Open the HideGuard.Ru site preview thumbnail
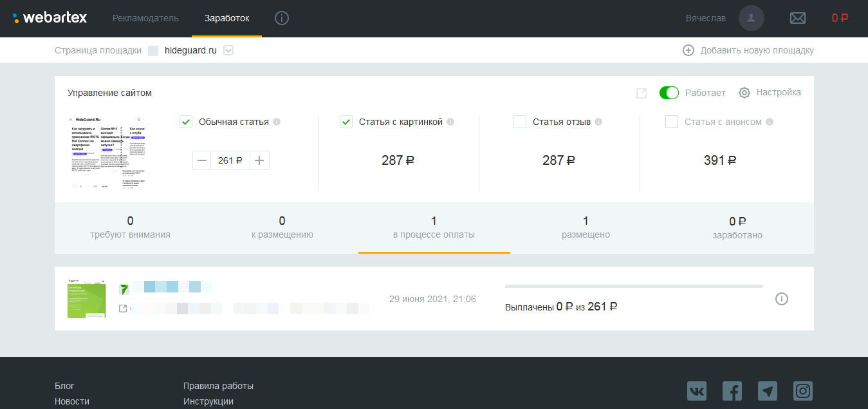This screenshot has width=868, height=409. coord(106,153)
